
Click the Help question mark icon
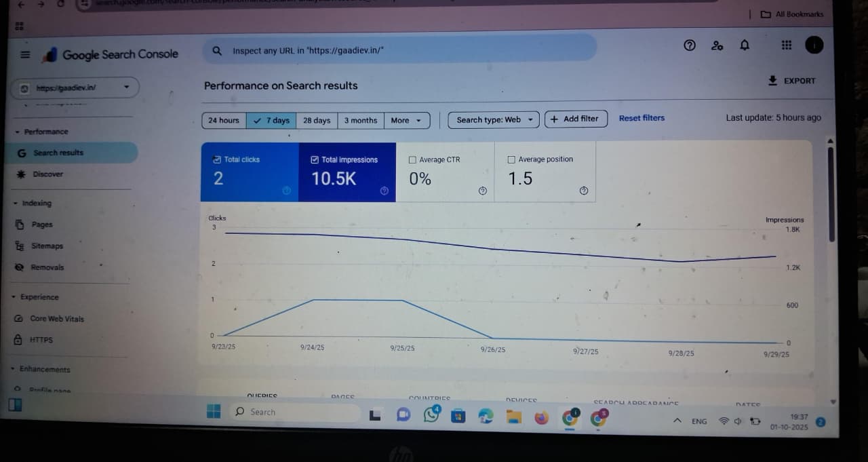[x=690, y=45]
